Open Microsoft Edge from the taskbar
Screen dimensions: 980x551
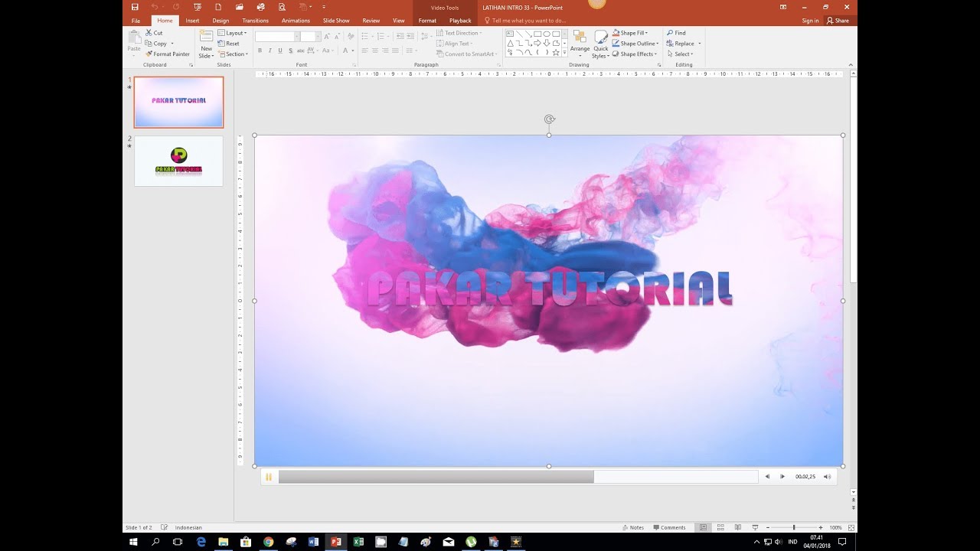coord(201,542)
